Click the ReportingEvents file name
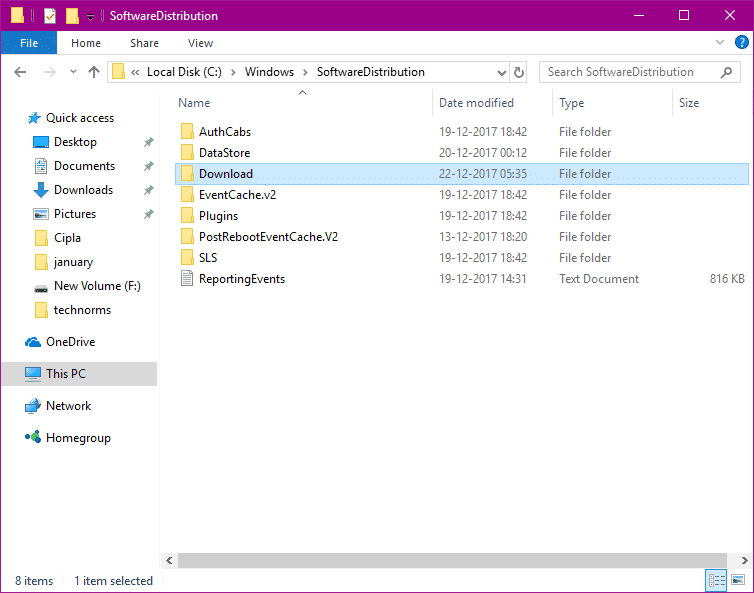The width and height of the screenshot is (754, 593). pyautogui.click(x=242, y=279)
